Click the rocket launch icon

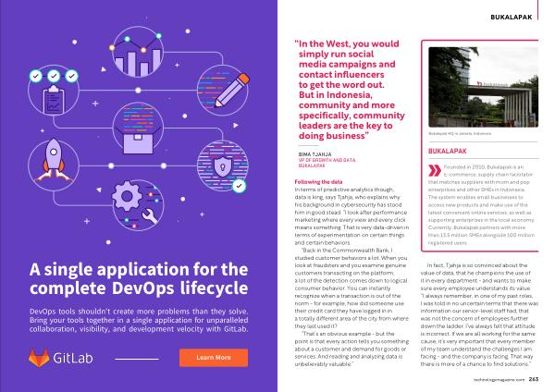point(54,165)
